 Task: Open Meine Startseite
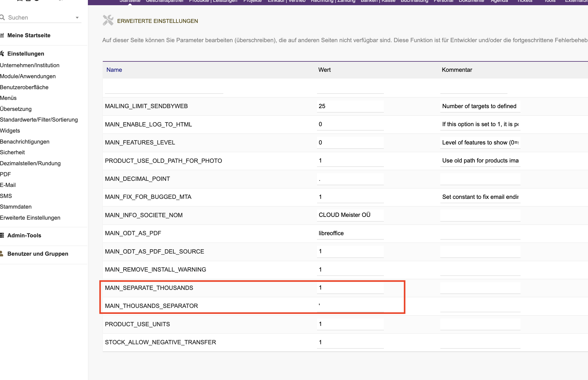29,35
